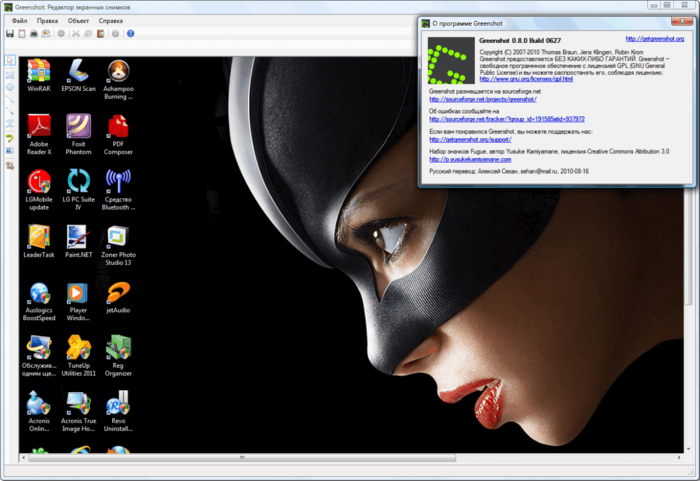The image size is (700, 481).
Task: Click the grayed copy object icon
Action: coord(88,33)
